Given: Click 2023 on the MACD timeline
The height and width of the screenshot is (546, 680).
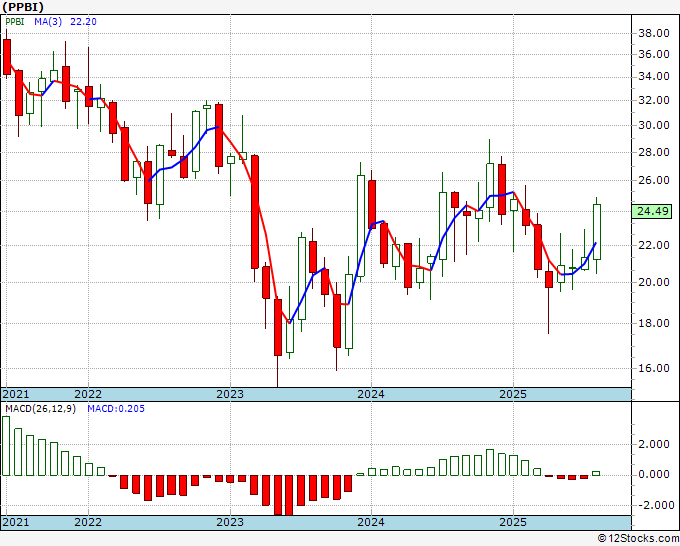Looking at the screenshot, I should 230,522.
